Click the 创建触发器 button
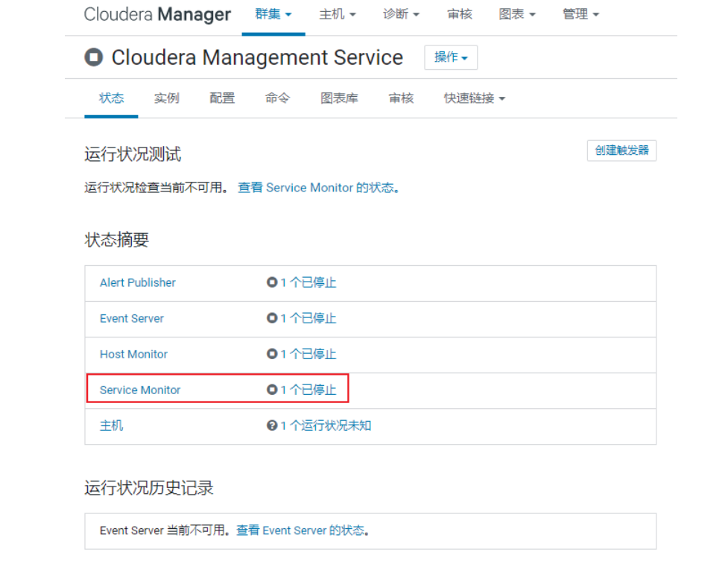The height and width of the screenshot is (561, 728). tap(621, 150)
